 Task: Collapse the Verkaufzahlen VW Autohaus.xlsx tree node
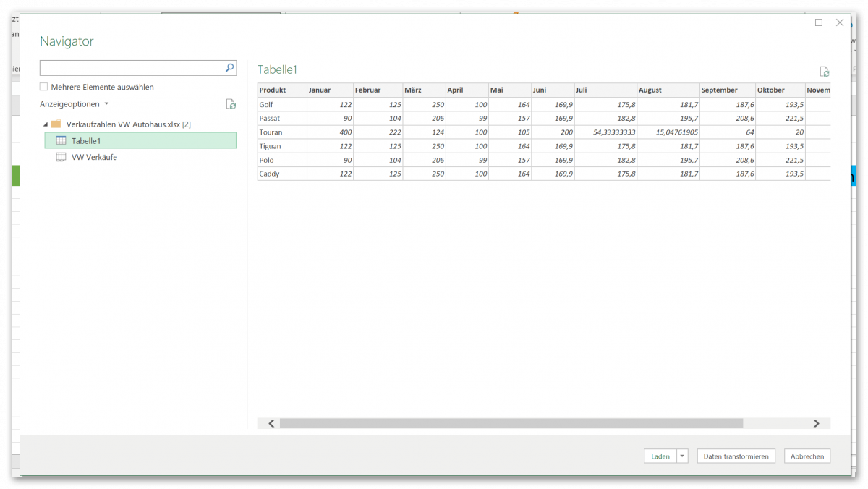45,123
